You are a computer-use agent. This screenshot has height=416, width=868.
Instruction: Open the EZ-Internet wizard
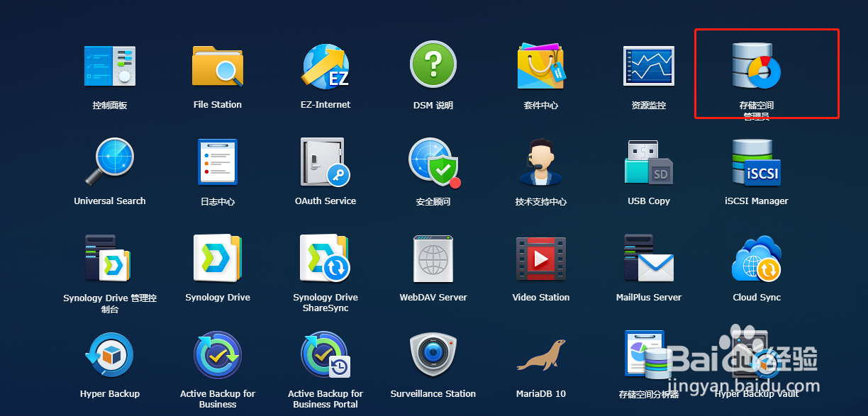tap(325, 65)
